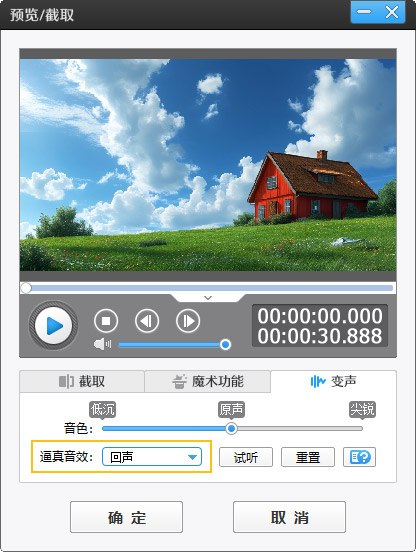Click the 音色 pitch slider handle
416x552 pixels.
click(x=231, y=428)
